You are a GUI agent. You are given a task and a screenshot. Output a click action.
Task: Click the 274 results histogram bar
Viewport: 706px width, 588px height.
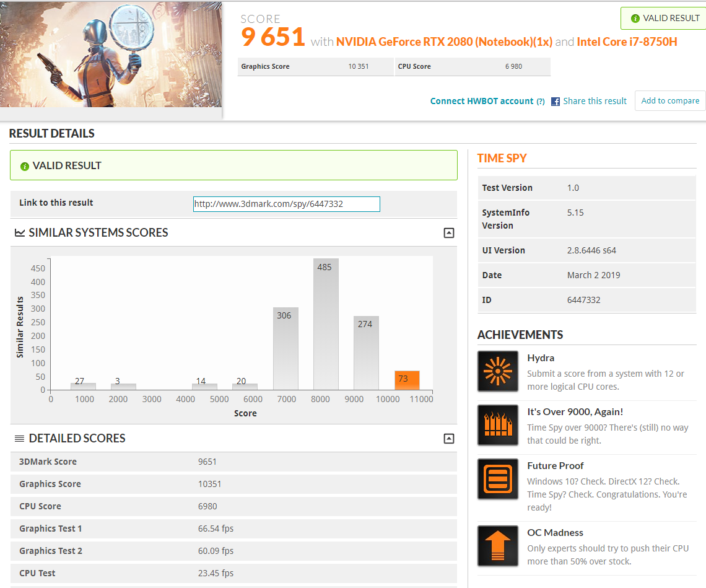coord(366,353)
